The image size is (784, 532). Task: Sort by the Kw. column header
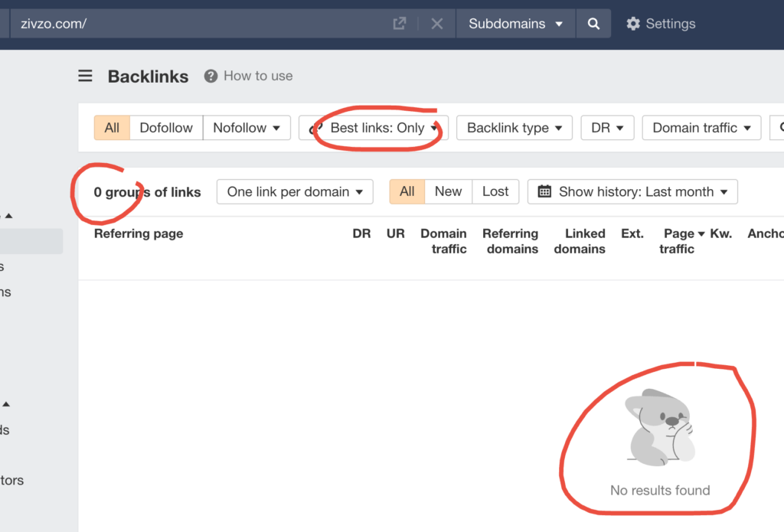click(x=721, y=233)
